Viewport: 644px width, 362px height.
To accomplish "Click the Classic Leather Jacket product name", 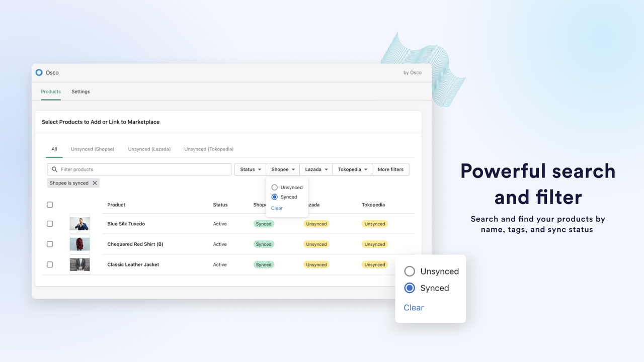I will (x=133, y=264).
